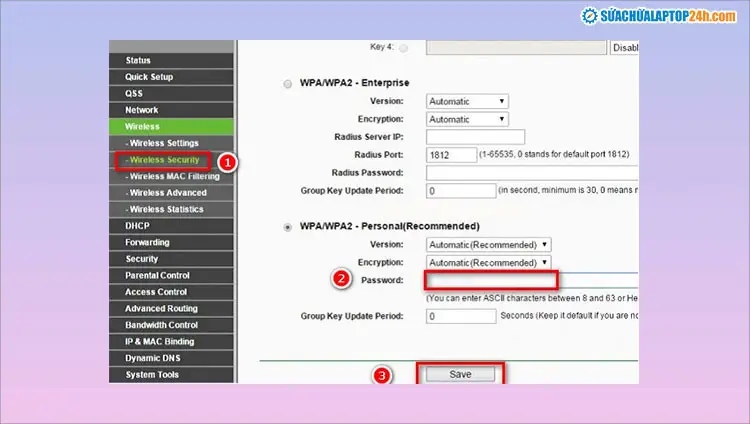This screenshot has height=424, width=750.
Task: Open the Status menu item
Action: (x=171, y=60)
